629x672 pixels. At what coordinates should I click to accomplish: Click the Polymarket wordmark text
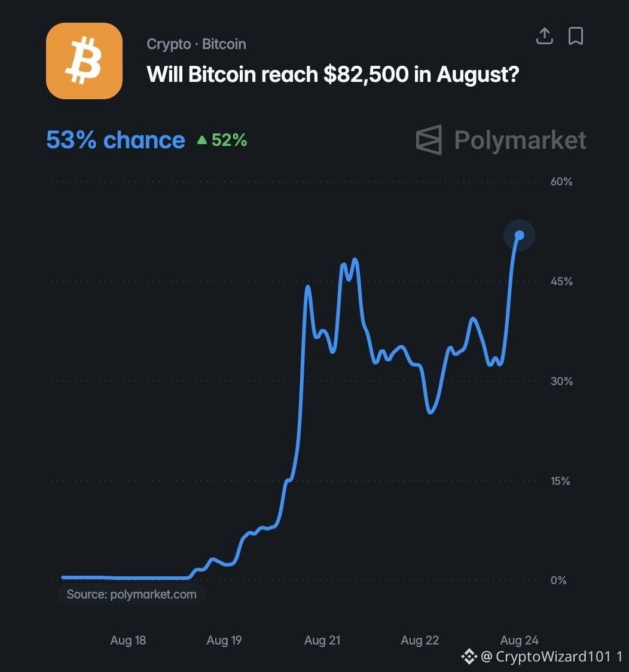click(x=520, y=140)
